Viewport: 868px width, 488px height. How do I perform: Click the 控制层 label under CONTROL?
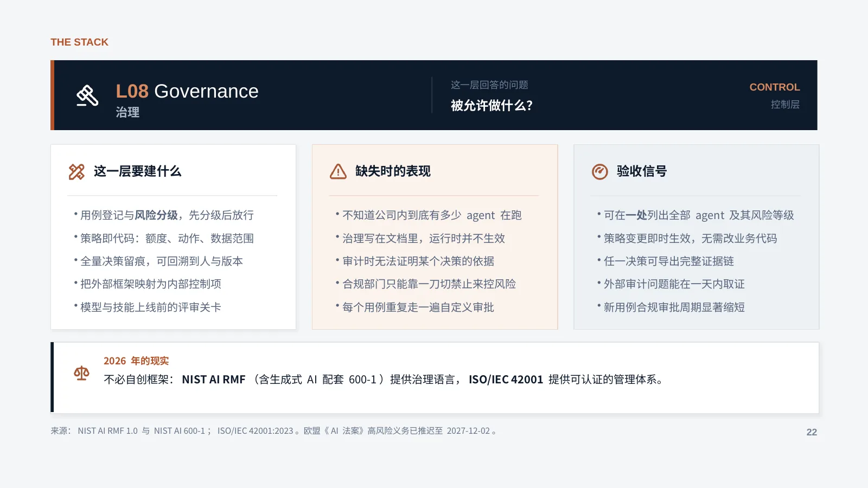click(785, 104)
